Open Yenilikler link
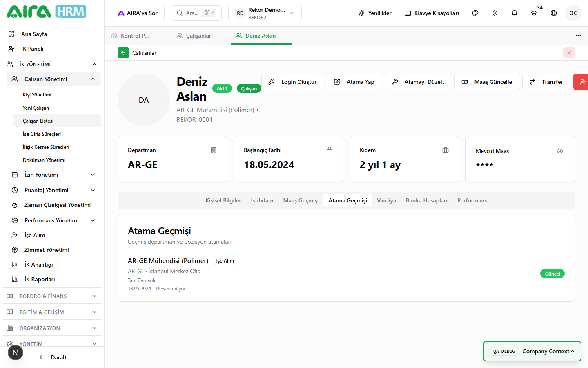Image resolution: width=588 pixels, height=368 pixels. pos(375,13)
